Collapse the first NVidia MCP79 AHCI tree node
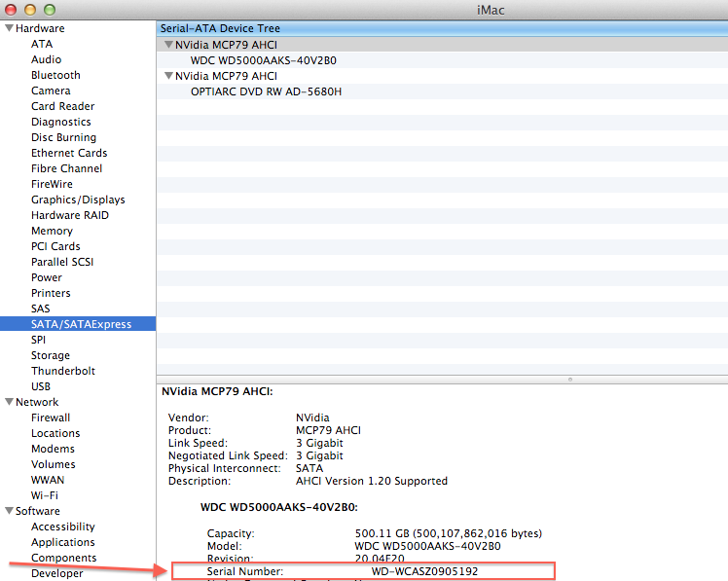Screen dimensions: 728x581 pos(169,44)
